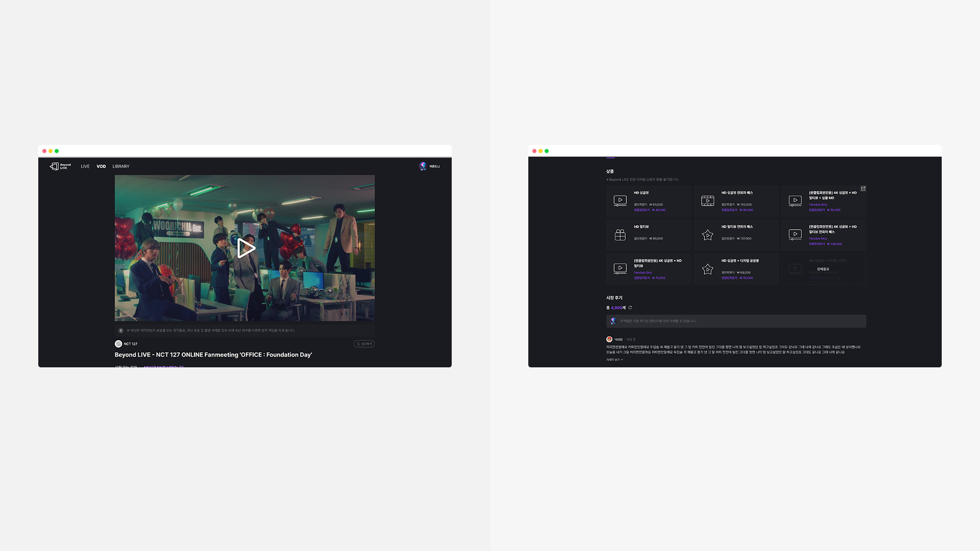980x551 pixels.
Task: Click the Beyond LIVE logo
Action: (x=60, y=166)
